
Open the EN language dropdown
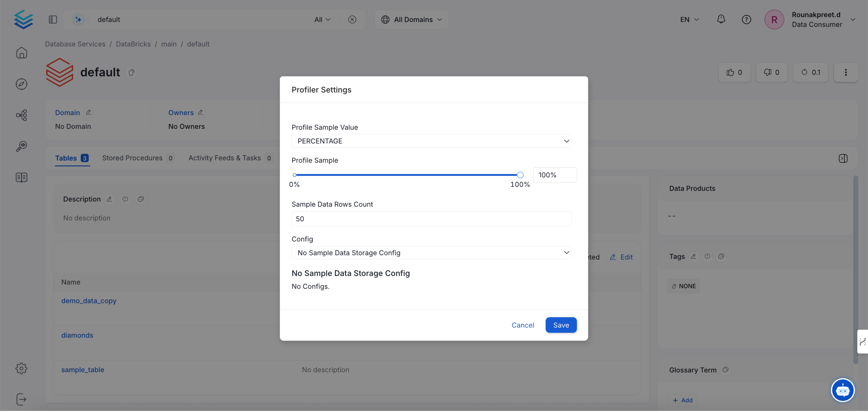pyautogui.click(x=689, y=20)
